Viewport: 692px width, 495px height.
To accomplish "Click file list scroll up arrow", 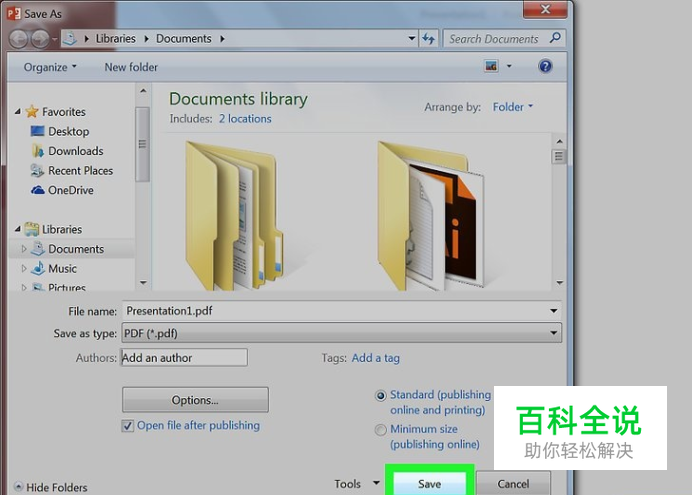I will point(560,141).
